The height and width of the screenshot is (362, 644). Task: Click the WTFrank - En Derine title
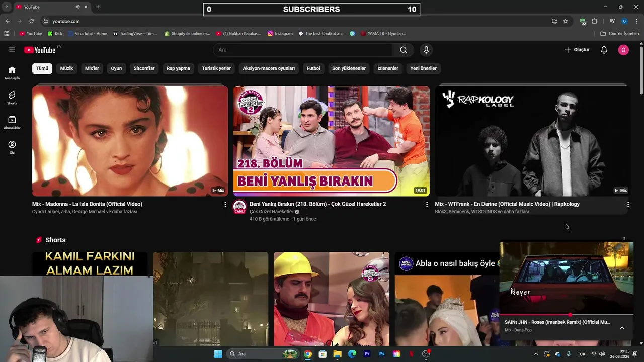tap(507, 204)
